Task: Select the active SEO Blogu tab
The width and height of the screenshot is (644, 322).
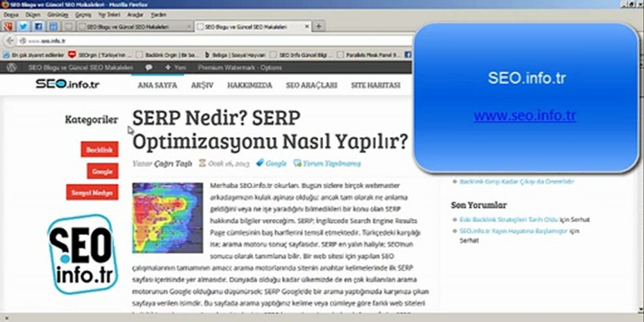Action: click(x=253, y=26)
